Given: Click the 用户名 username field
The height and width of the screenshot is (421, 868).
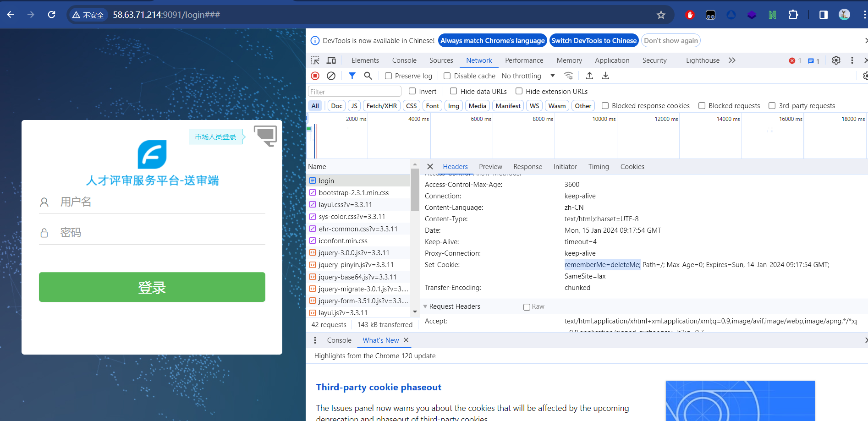Looking at the screenshot, I should pos(152,202).
